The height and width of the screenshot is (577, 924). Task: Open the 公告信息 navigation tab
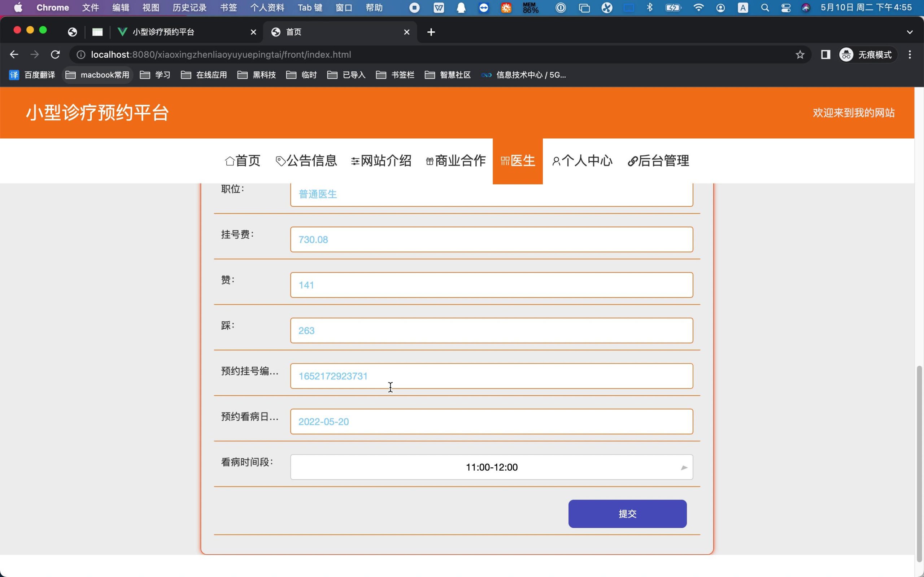[x=306, y=161]
